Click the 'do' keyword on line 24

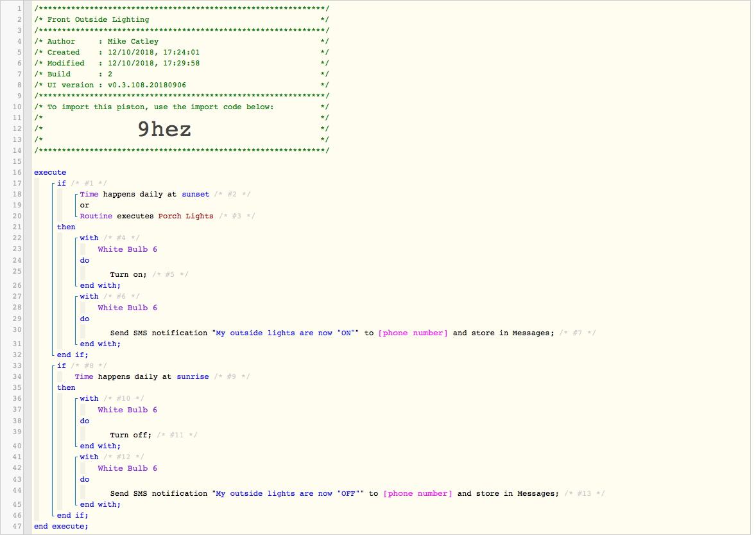coord(85,260)
